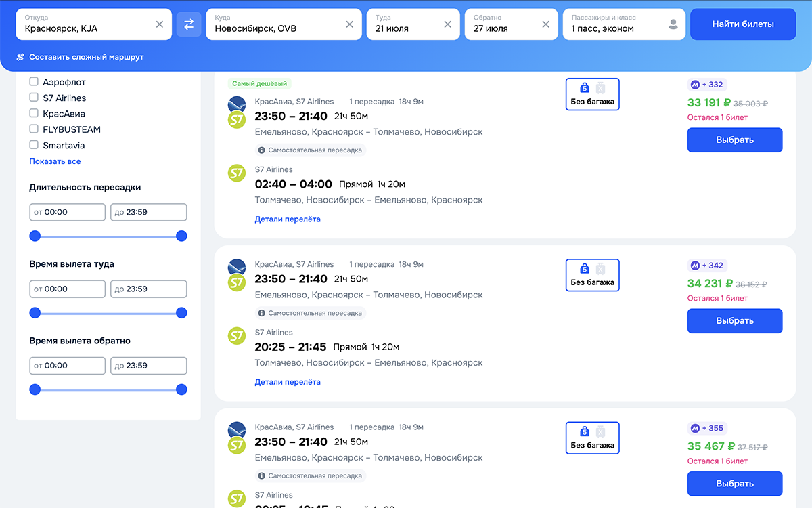This screenshot has height=508, width=812.
Task: Open Детали перелёта for 33 191 ₽ offer
Action: click(288, 219)
